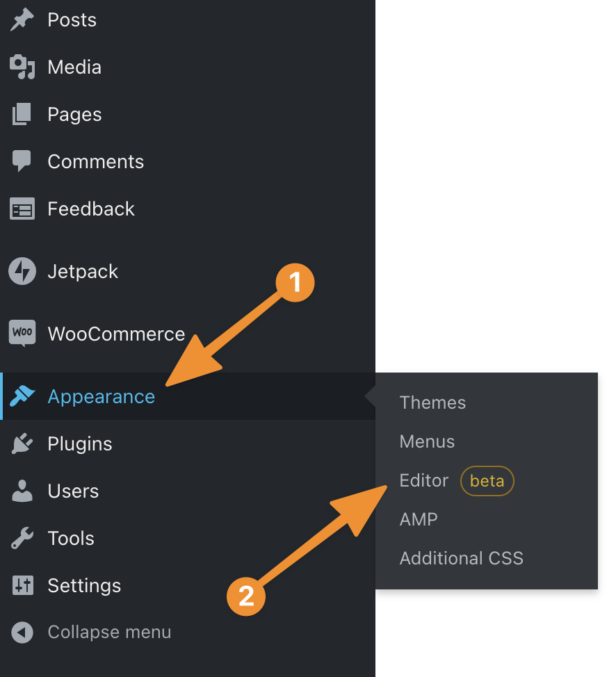Click the yellow beta badge
This screenshot has height=677, width=616.
pos(487,481)
